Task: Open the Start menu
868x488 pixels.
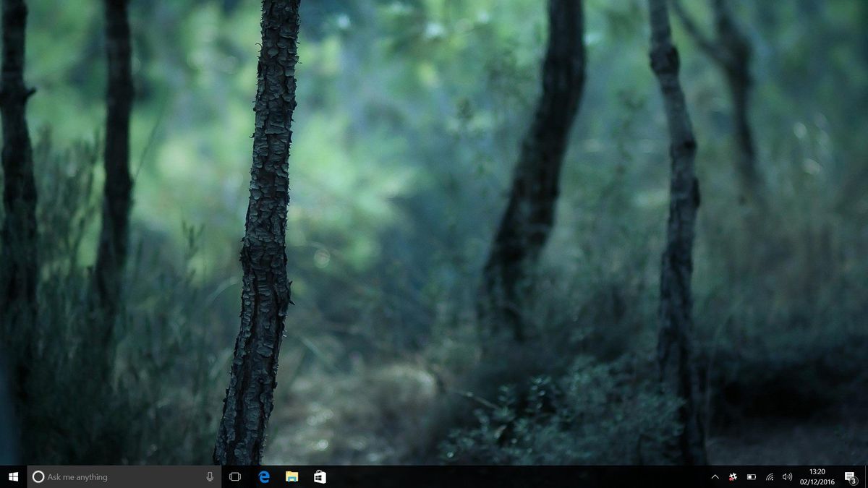Action: click(x=14, y=476)
